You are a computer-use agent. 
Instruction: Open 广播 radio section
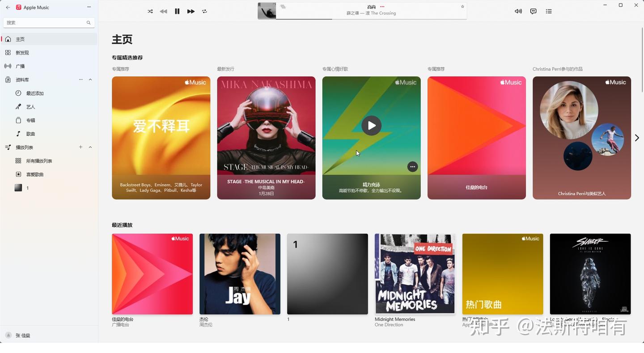click(x=49, y=66)
